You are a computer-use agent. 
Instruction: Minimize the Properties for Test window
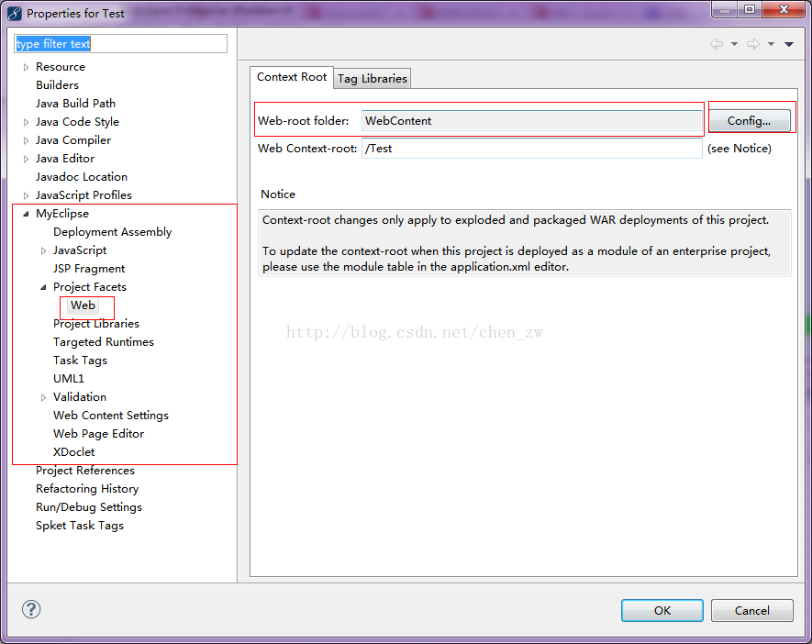pyautogui.click(x=725, y=9)
